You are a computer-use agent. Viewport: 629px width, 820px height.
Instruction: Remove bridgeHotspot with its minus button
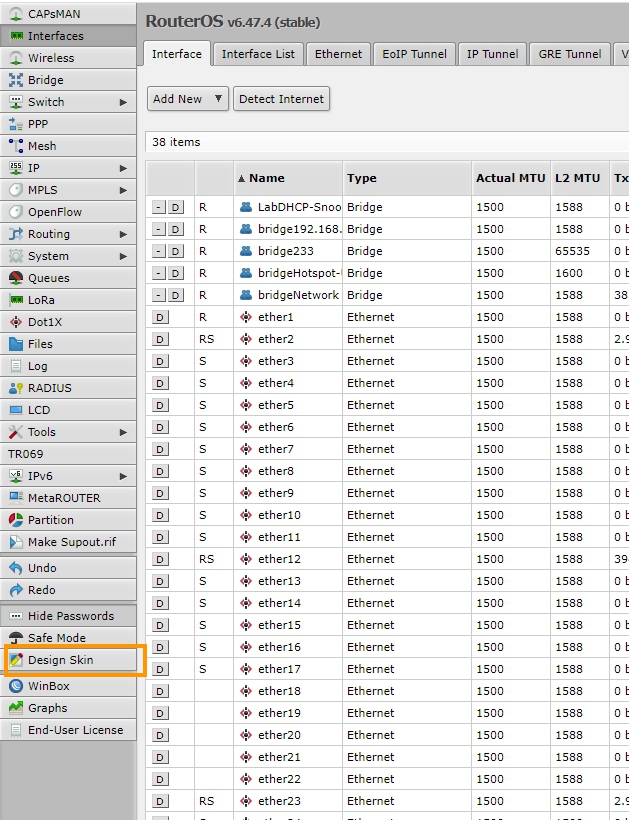click(159, 273)
